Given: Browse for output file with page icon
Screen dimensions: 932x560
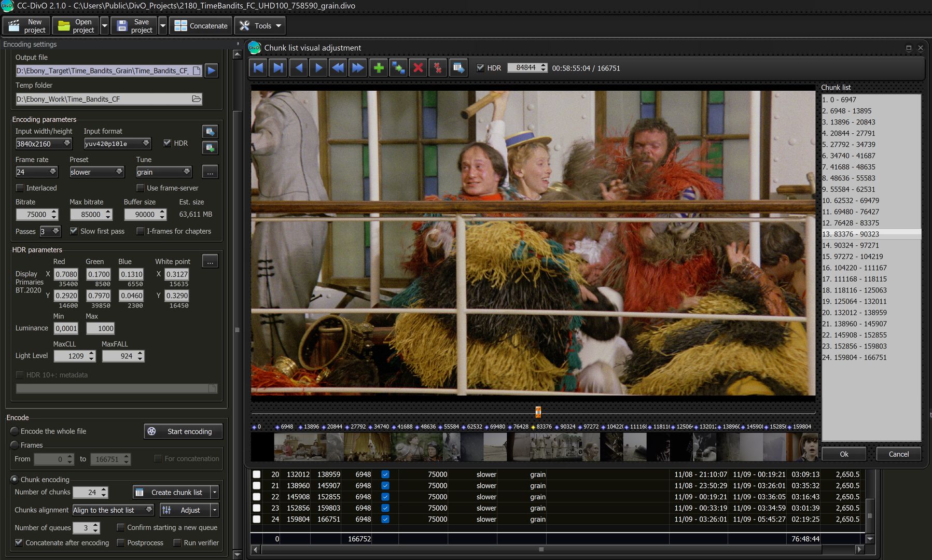Looking at the screenshot, I should click(x=197, y=71).
